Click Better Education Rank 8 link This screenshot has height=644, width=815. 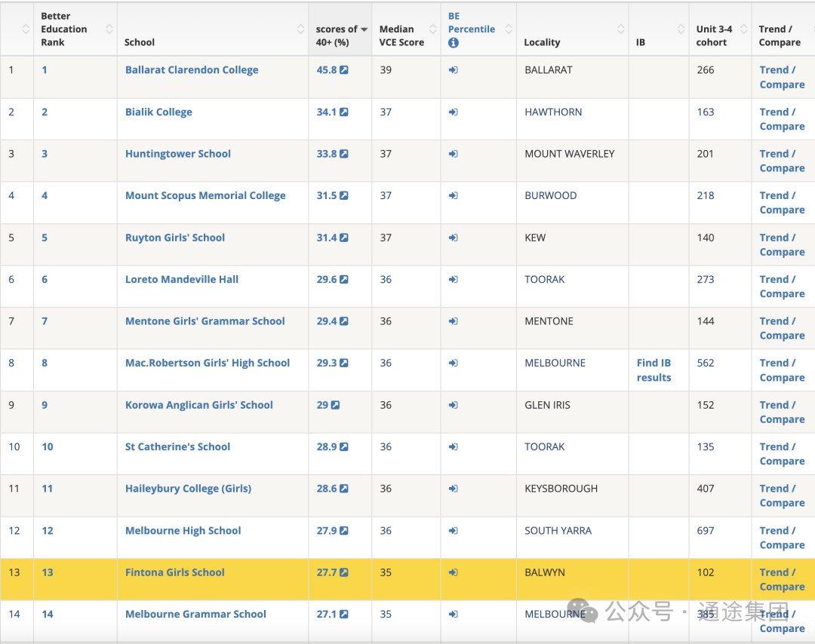[45, 363]
